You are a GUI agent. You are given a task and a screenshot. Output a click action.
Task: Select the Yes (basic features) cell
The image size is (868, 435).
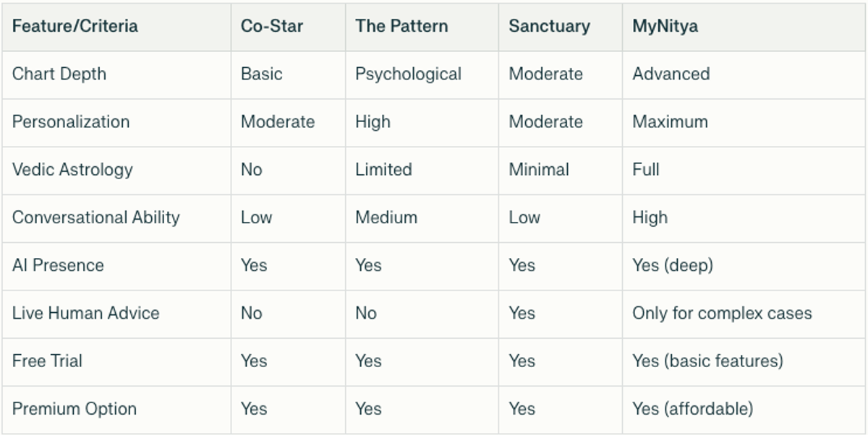(707, 361)
